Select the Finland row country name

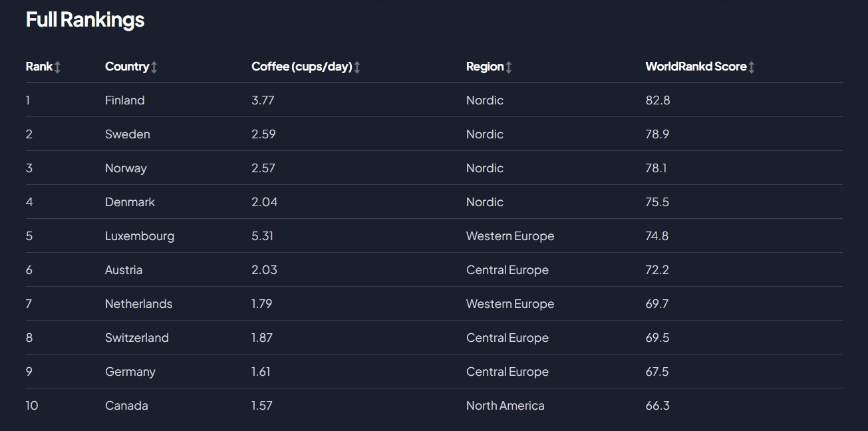(125, 100)
